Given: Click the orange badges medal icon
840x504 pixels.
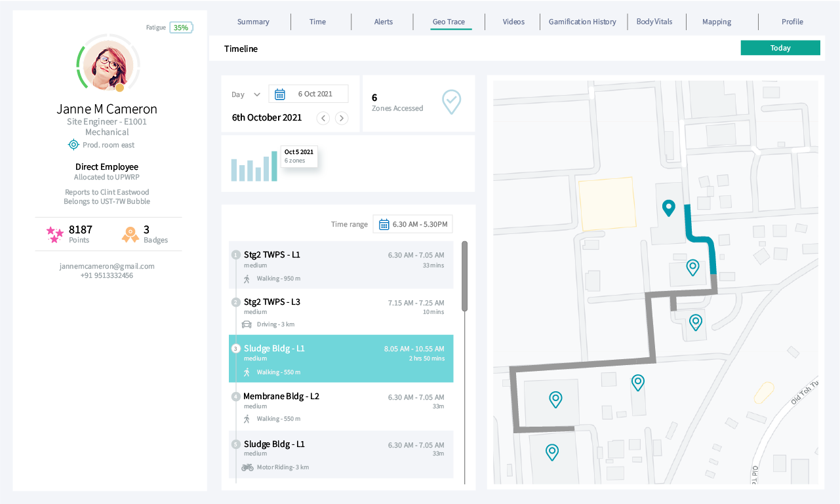Looking at the screenshot, I should pyautogui.click(x=130, y=234).
